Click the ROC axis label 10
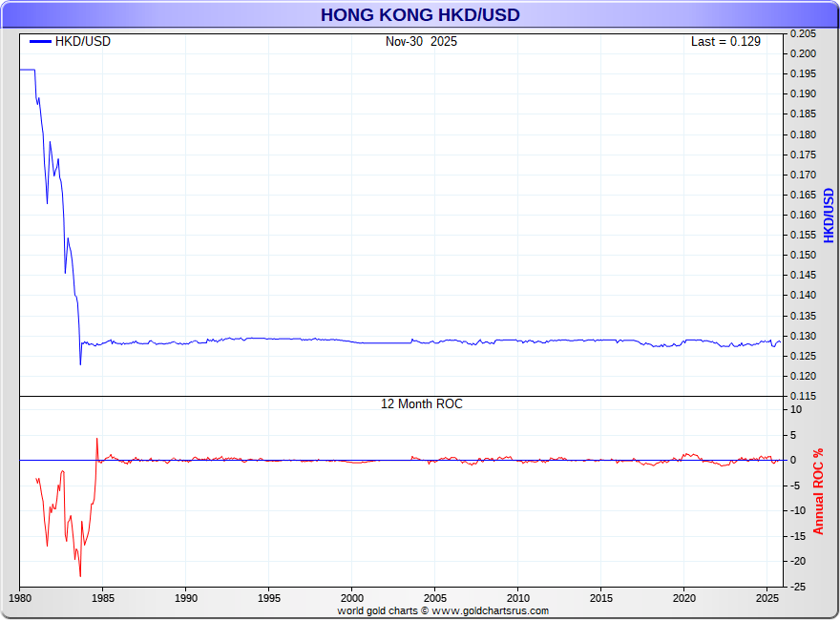This screenshot has width=840, height=620. tap(796, 409)
